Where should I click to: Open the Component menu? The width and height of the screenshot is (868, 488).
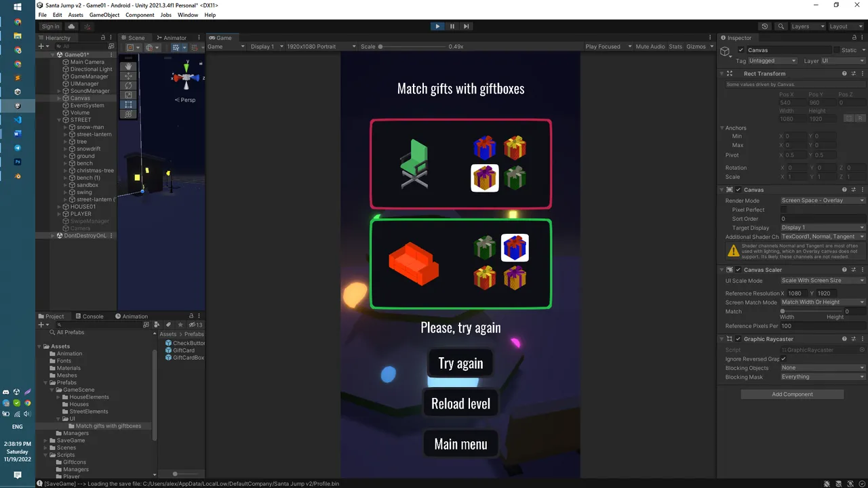(x=140, y=15)
